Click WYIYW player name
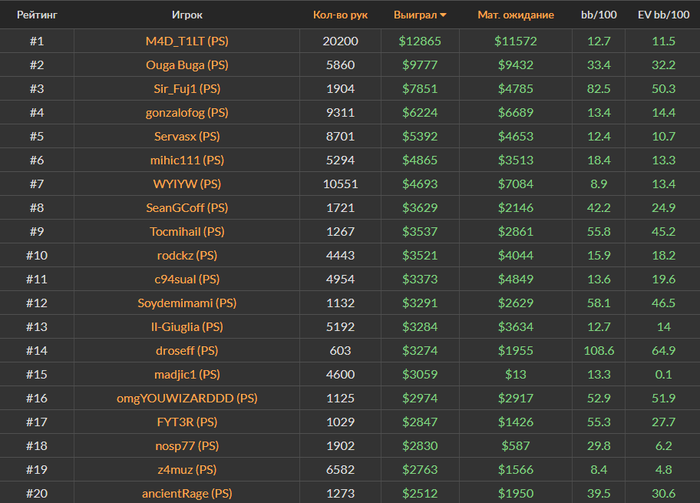 187,184
